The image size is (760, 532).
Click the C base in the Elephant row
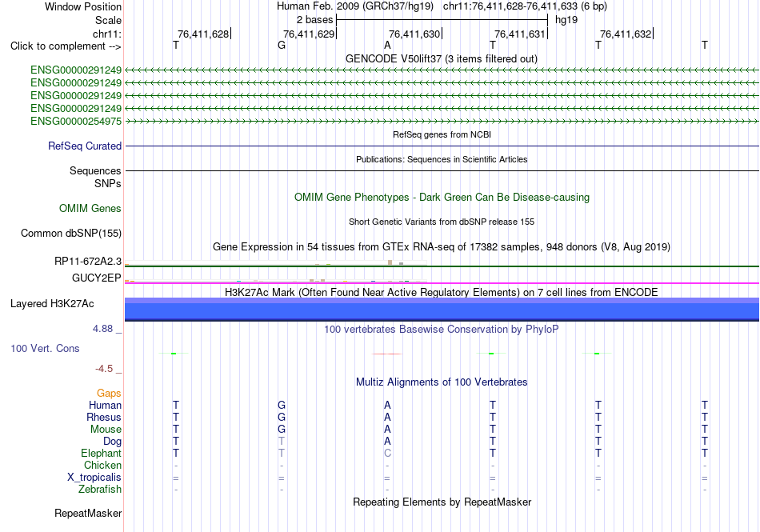click(387, 453)
